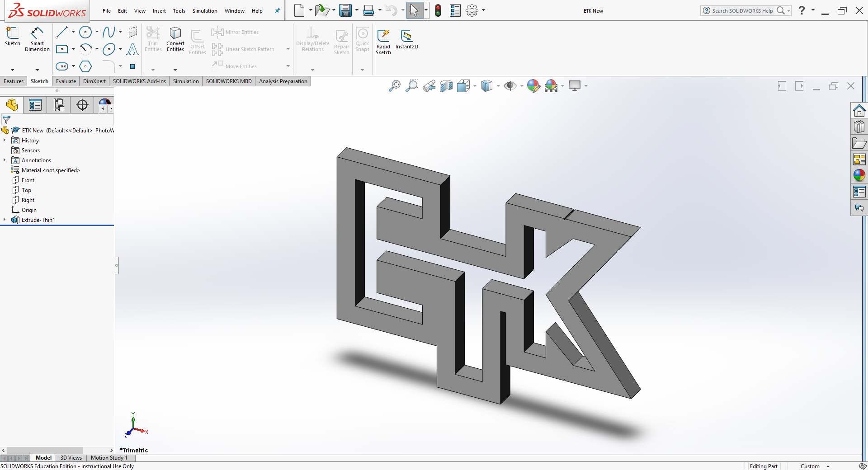Open Hide/Show Items eye icon
The width and height of the screenshot is (868, 470).
[510, 86]
